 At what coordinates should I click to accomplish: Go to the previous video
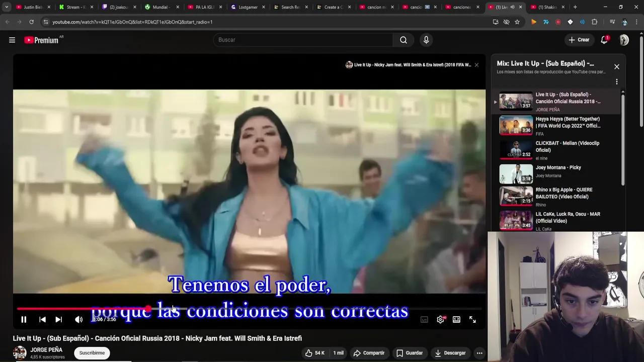pos(42,319)
